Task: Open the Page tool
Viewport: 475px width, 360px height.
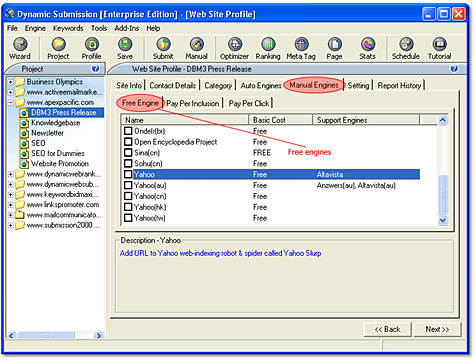Action: tap(334, 48)
